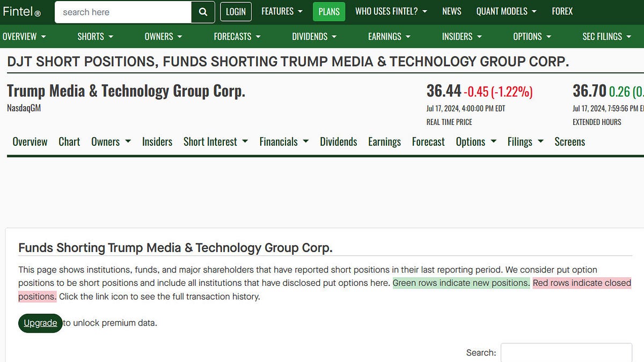Image resolution: width=644 pixels, height=362 pixels.
Task: Select the REAL TIME PRICE label
Action: click(449, 122)
